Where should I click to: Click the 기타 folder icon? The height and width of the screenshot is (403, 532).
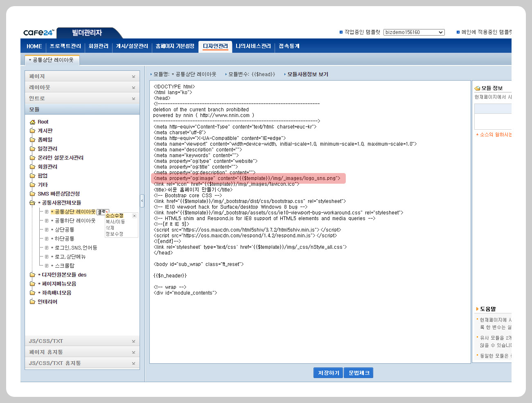[32, 185]
